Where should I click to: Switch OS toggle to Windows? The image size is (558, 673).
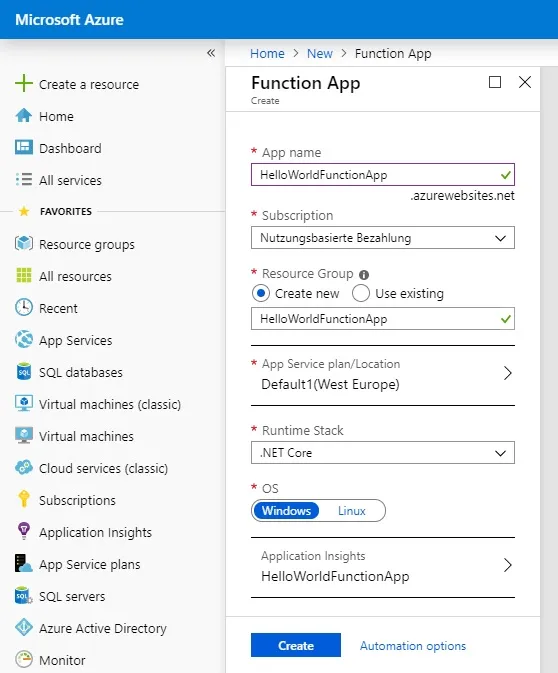286,511
